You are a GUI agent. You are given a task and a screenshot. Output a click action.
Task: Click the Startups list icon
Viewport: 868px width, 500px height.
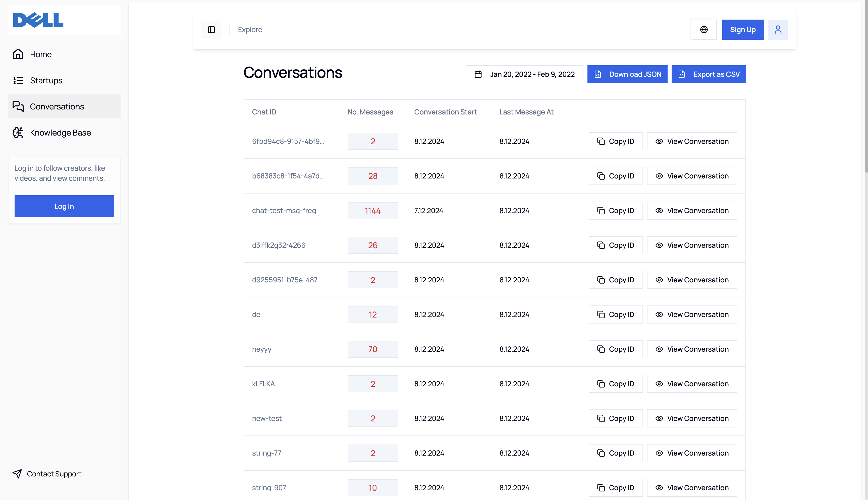[x=18, y=80]
